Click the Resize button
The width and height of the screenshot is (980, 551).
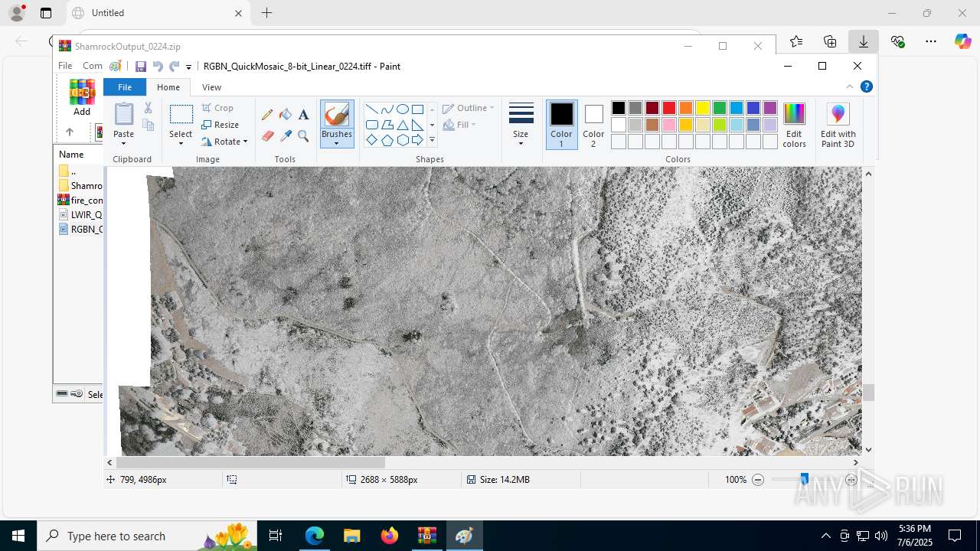[220, 125]
